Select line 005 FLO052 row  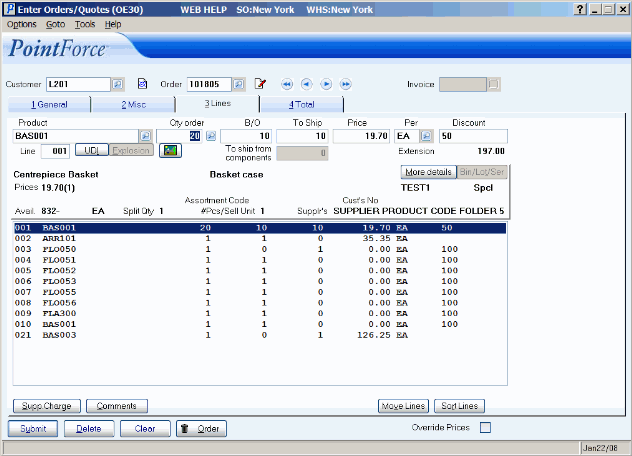[260, 271]
